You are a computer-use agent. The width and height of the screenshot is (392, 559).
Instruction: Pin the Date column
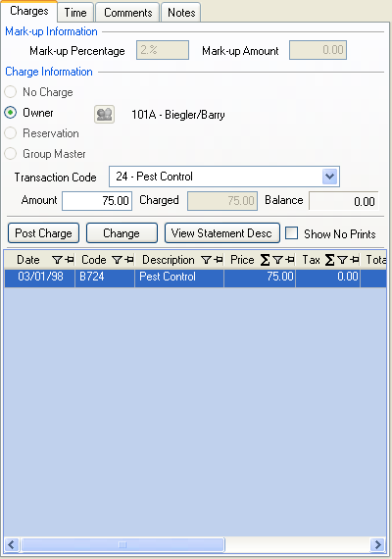tap(70, 260)
